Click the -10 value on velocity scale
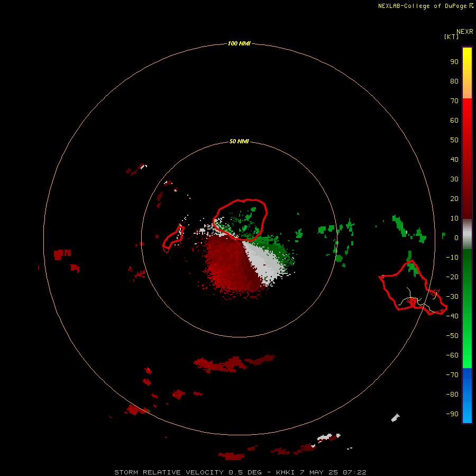The width and height of the screenshot is (476, 476). [452, 258]
